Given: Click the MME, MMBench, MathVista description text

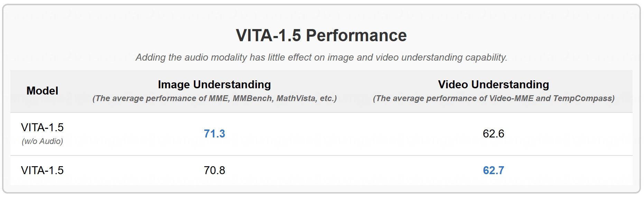Looking at the screenshot, I should pyautogui.click(x=214, y=98).
